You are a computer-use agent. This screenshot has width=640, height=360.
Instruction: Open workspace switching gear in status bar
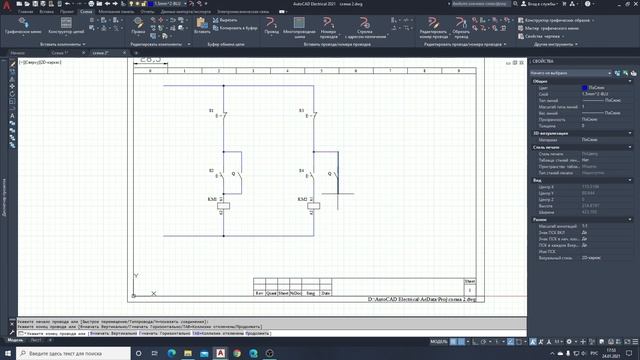tap(569, 342)
